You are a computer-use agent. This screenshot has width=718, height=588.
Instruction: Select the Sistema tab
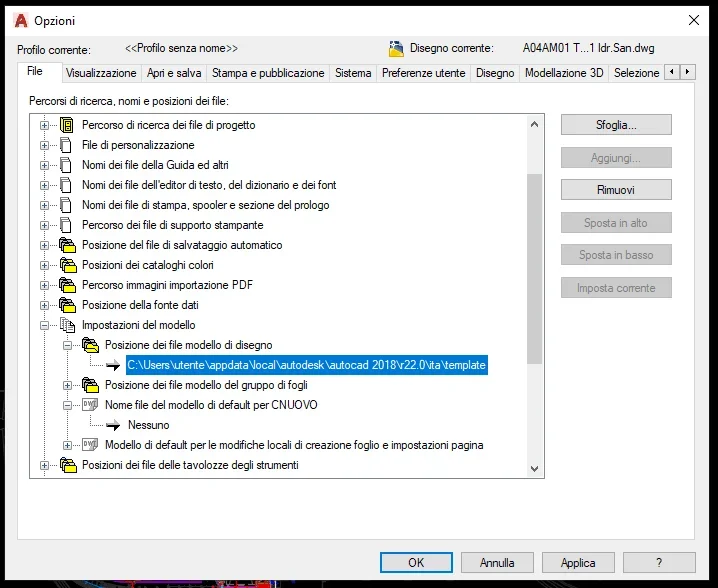tap(353, 73)
